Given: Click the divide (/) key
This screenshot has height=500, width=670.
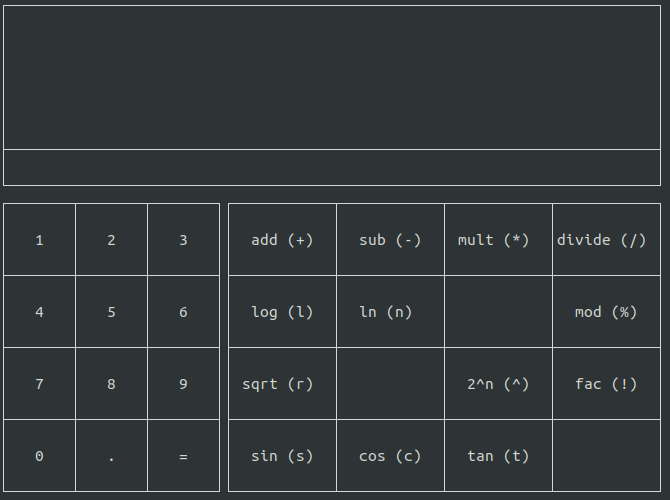Looking at the screenshot, I should [606, 240].
